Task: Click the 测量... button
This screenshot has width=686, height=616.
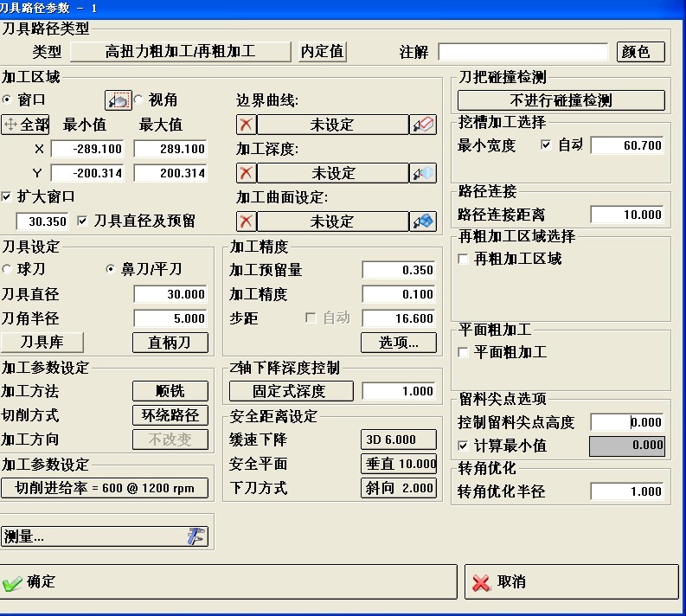Action: click(x=105, y=536)
